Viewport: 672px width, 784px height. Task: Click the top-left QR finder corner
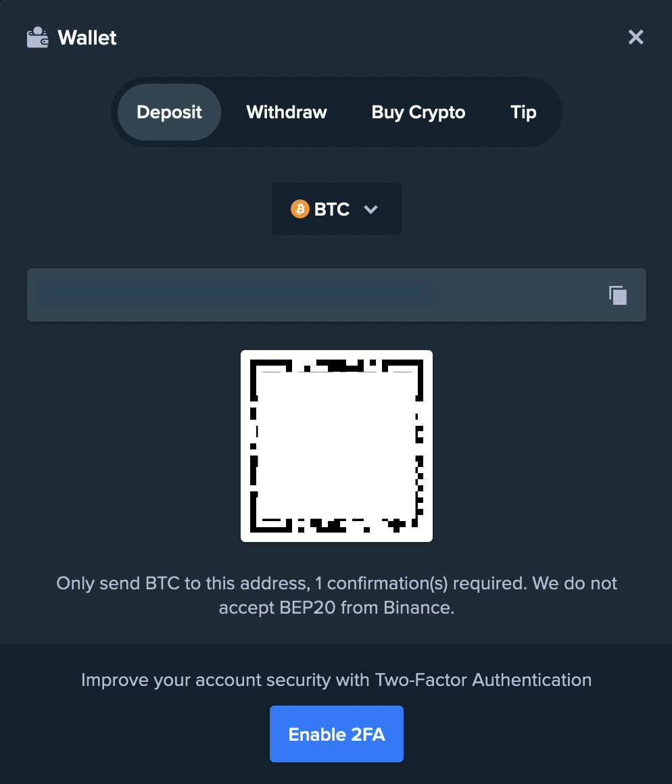[x=270, y=380]
